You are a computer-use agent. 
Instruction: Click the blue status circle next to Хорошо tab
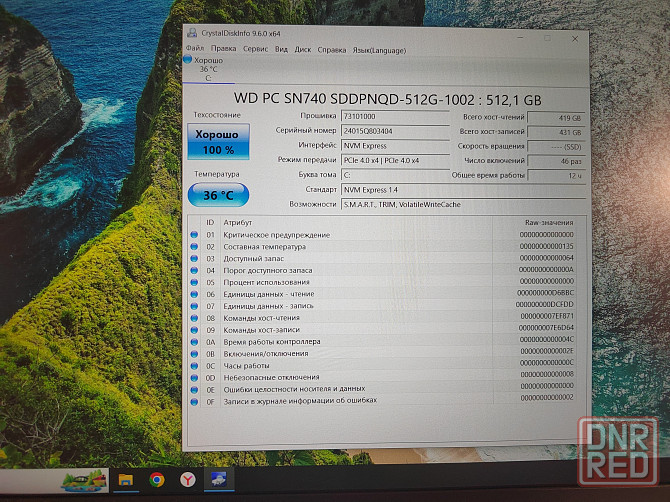tap(187, 59)
